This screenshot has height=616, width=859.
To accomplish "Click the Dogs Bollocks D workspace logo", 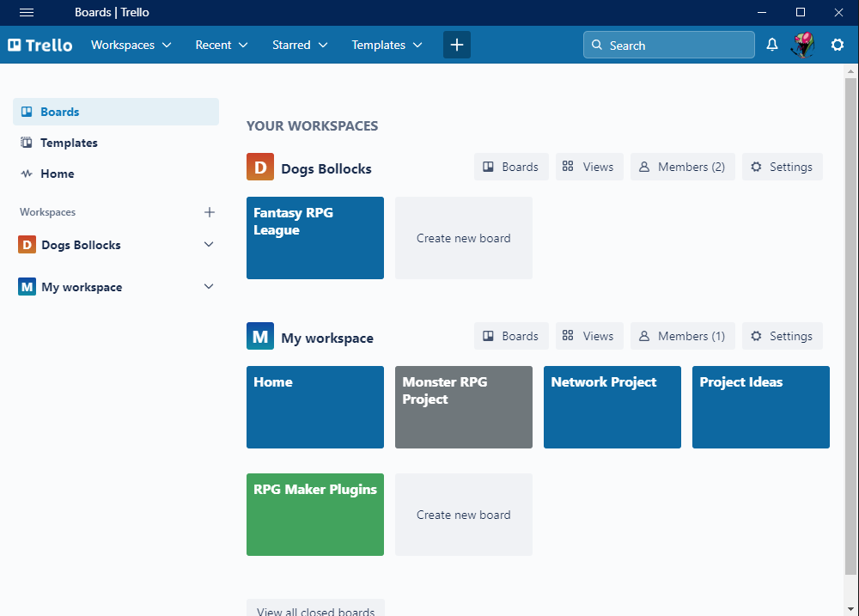I will coord(260,167).
